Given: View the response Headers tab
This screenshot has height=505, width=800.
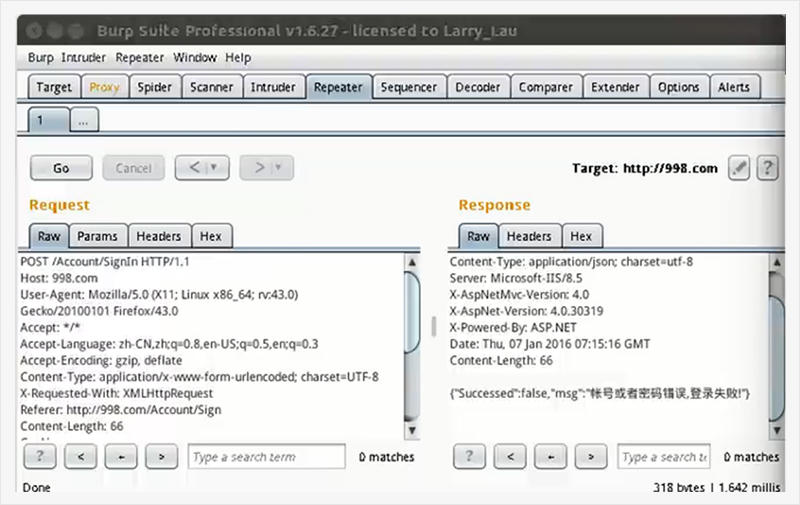Looking at the screenshot, I should (x=529, y=236).
